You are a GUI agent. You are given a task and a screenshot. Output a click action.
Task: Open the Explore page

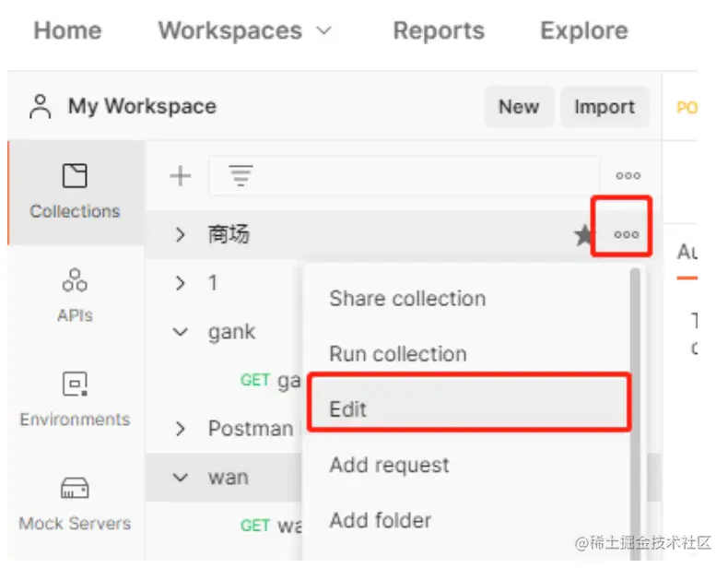coord(584,31)
